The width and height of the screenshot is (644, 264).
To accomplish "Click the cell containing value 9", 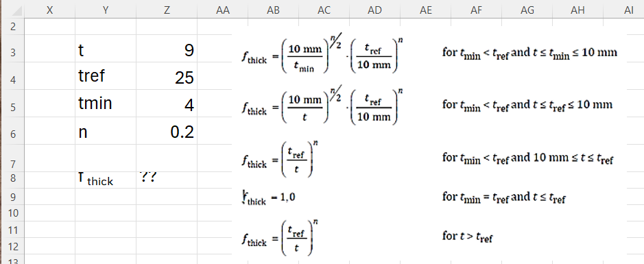I will (167, 49).
